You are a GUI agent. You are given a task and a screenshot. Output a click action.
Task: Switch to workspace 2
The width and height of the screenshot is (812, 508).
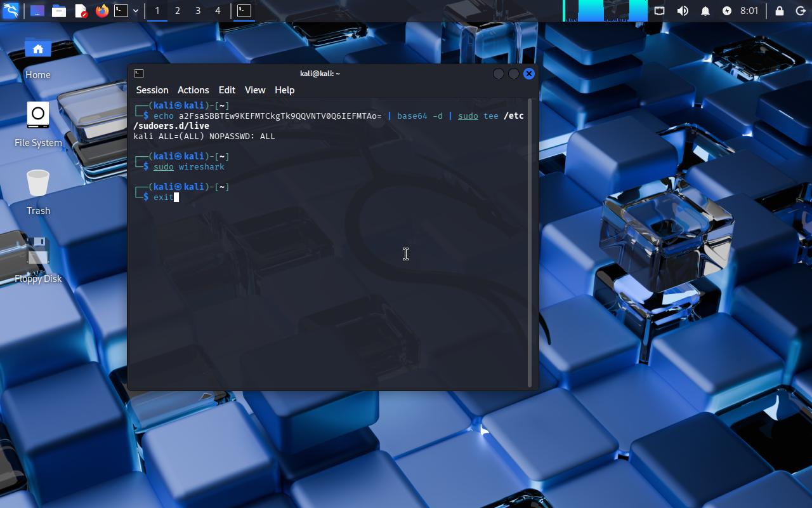pyautogui.click(x=178, y=11)
